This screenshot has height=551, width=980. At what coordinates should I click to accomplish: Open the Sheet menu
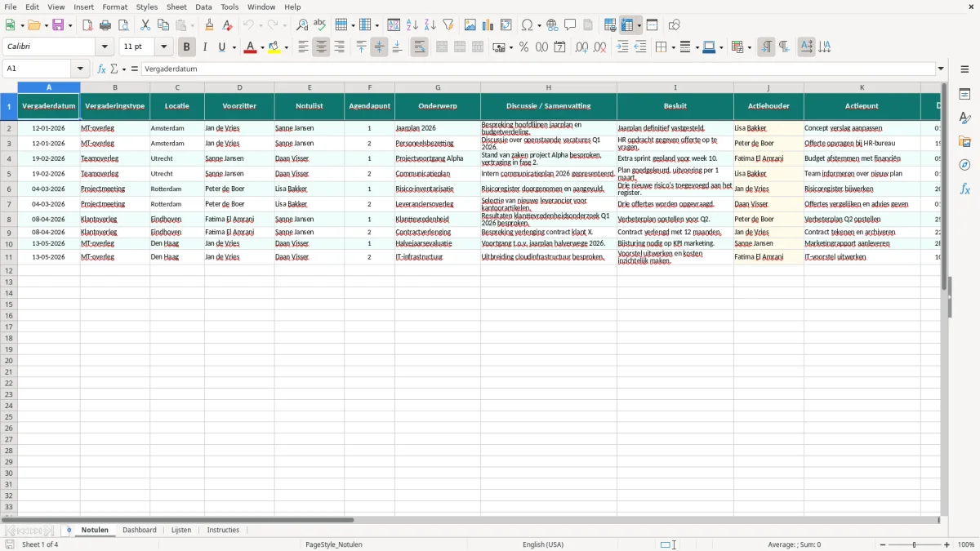(177, 7)
